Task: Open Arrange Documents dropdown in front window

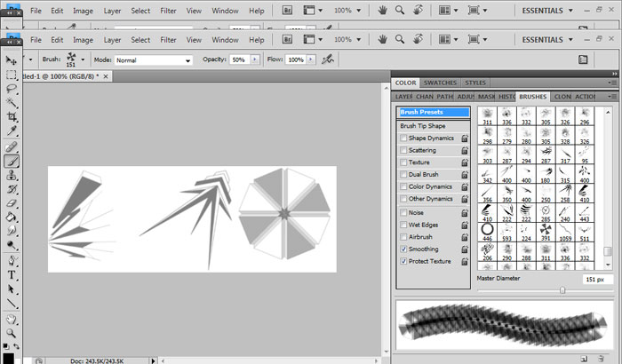Action: click(x=448, y=39)
